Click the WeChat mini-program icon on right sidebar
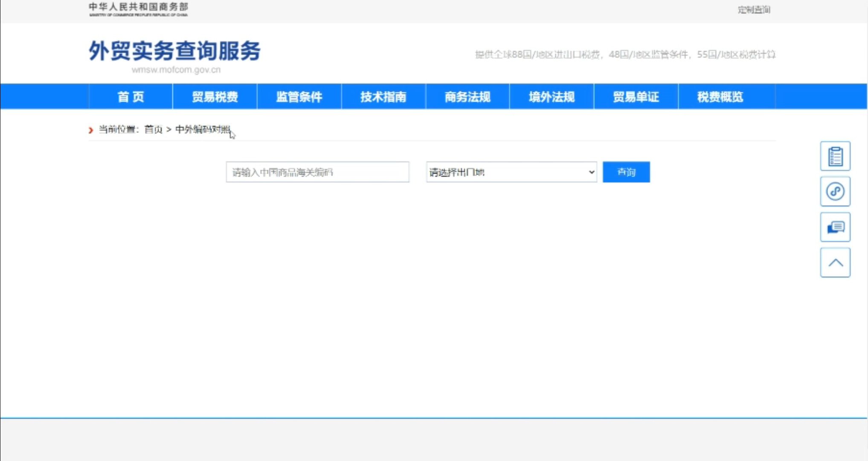This screenshot has height=461, width=868. [835, 192]
